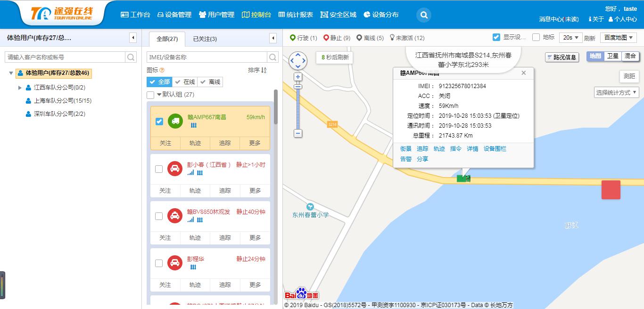Image resolution: width=644 pixels, height=309 pixels.
Task: Click the map zoom level slider handle
Action: click(x=298, y=87)
